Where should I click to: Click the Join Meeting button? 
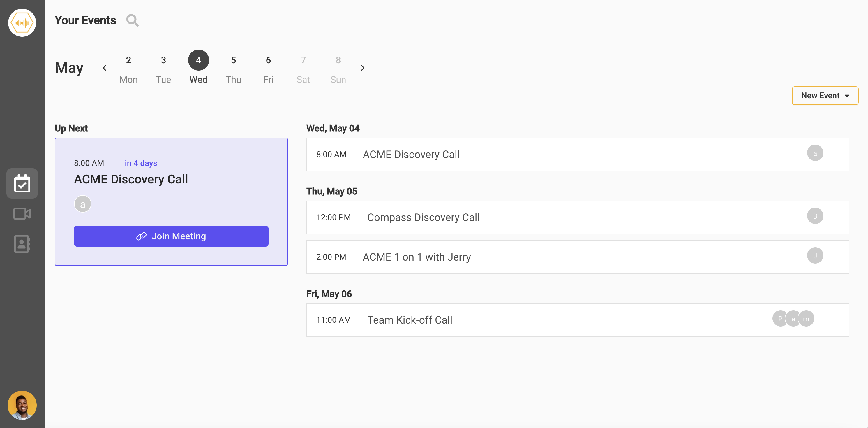171,236
